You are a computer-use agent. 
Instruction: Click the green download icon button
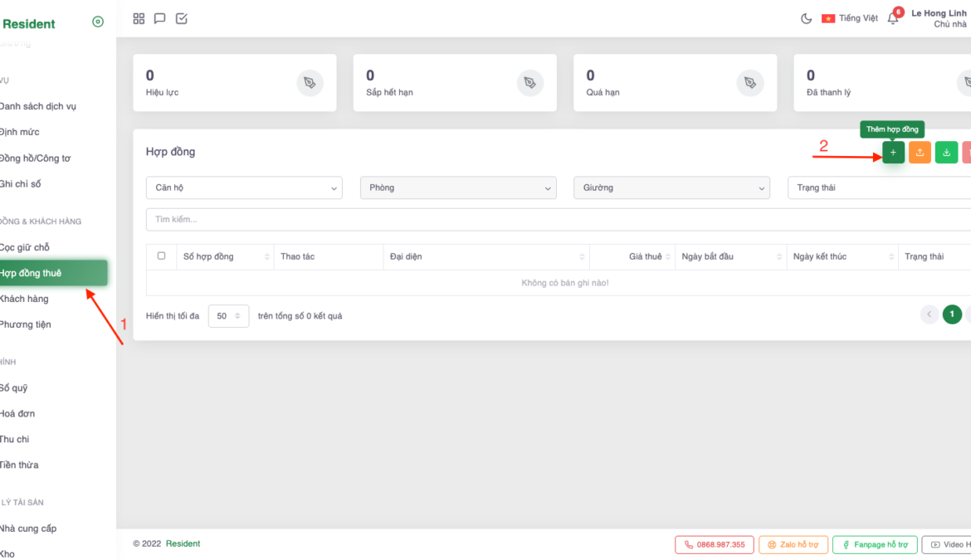click(946, 153)
